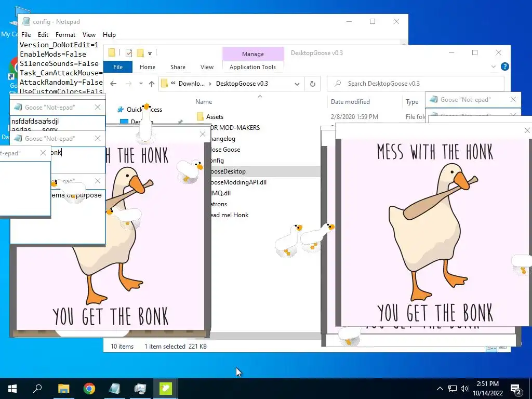Viewport: 532px width, 399px height.
Task: Select the Manage contextual tab header
Action: point(253,54)
